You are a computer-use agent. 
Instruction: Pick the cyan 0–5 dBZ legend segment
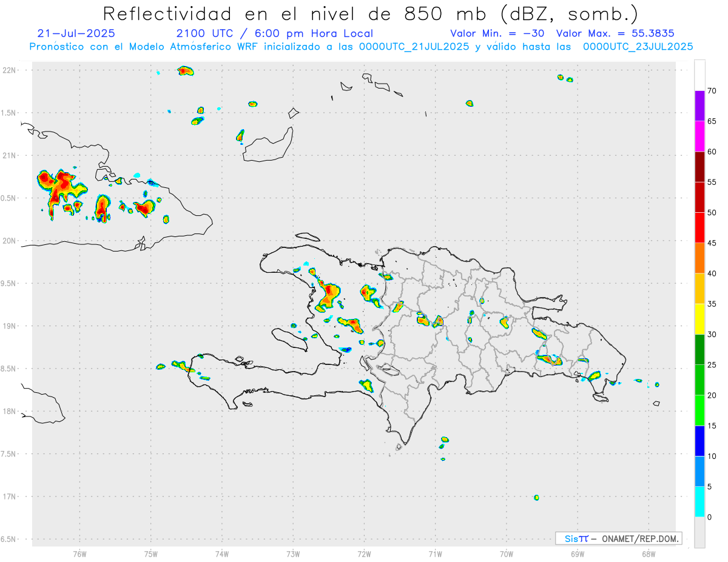(x=699, y=502)
